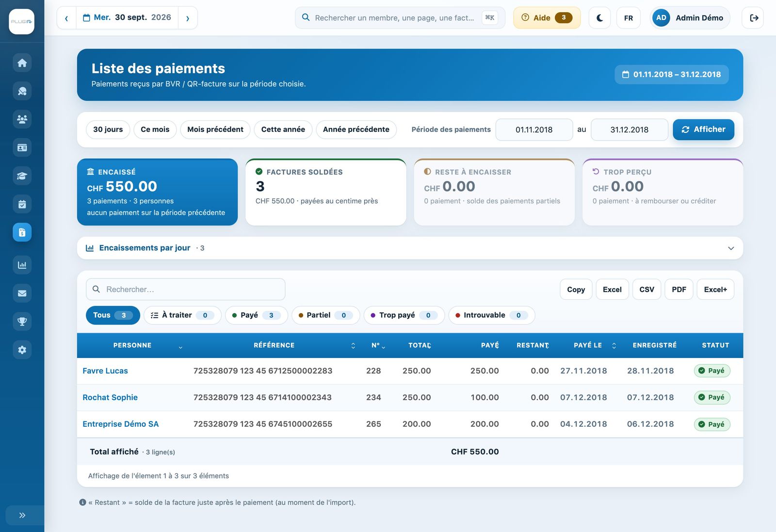Focus the table Rechercher search field
This screenshot has height=532, width=776.
click(185, 289)
